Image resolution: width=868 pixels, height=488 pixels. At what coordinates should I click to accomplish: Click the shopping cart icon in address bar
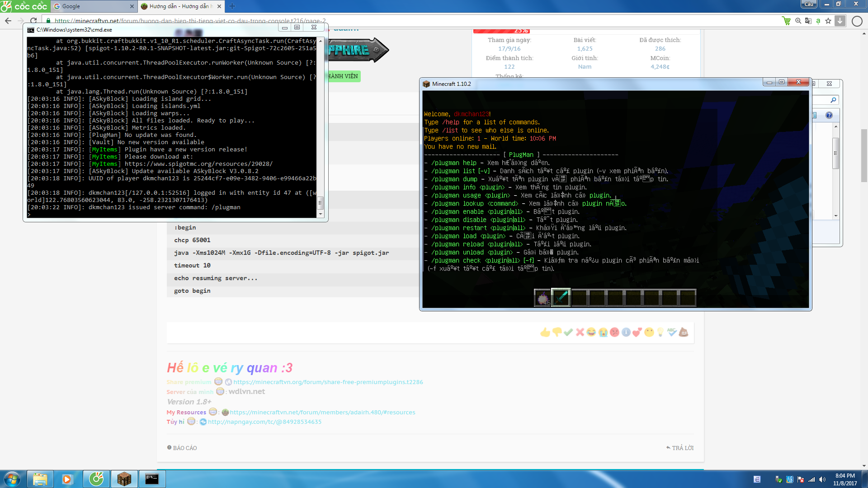[786, 21]
